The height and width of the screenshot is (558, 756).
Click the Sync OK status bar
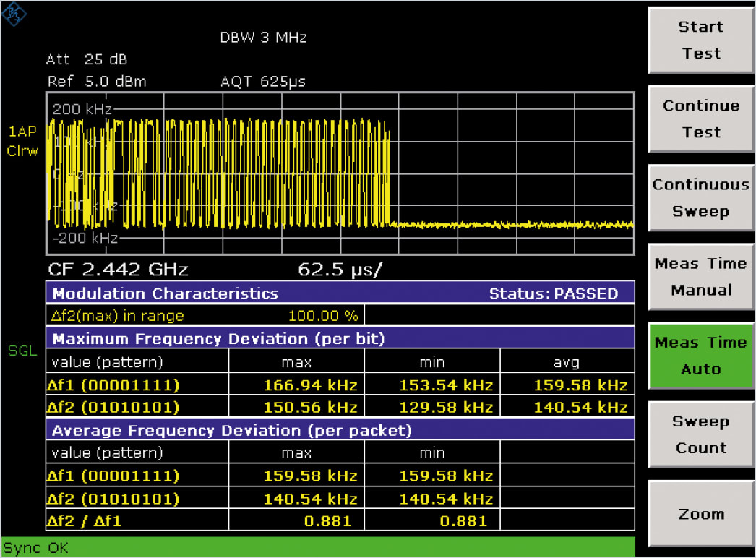[318, 548]
